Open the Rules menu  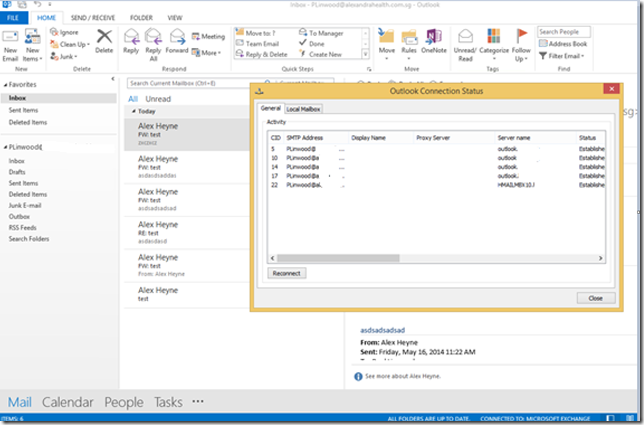(409, 44)
